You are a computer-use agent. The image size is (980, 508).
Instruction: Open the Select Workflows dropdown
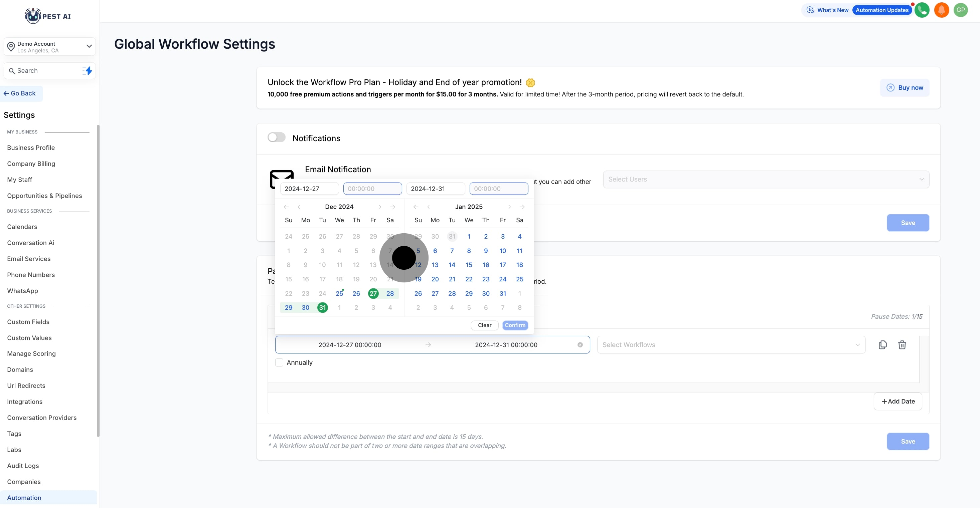point(731,345)
